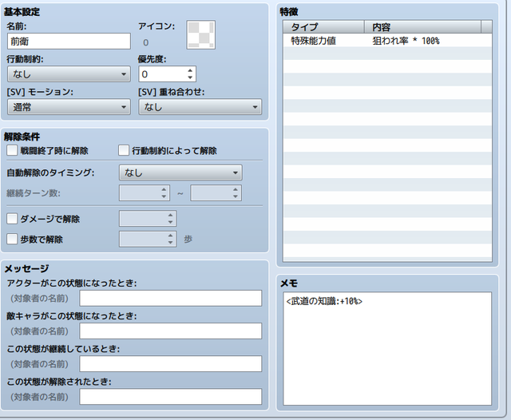Open the 行動制約 dropdown
This screenshot has width=511, height=420.
coord(69,74)
